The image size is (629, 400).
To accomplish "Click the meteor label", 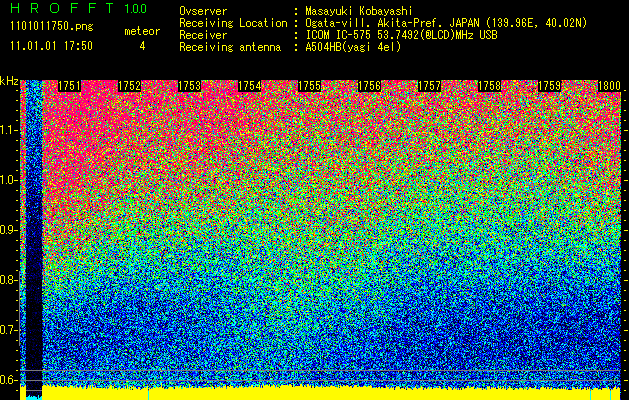I will click(142, 31).
